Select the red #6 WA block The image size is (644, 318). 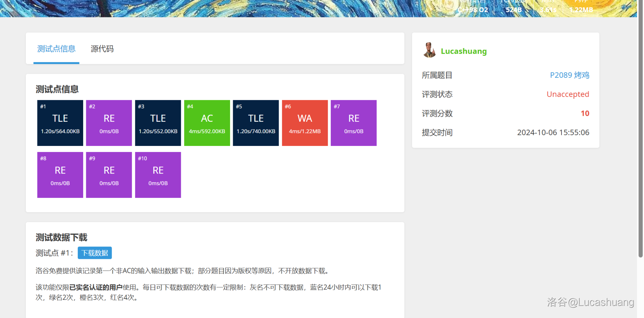click(x=305, y=123)
